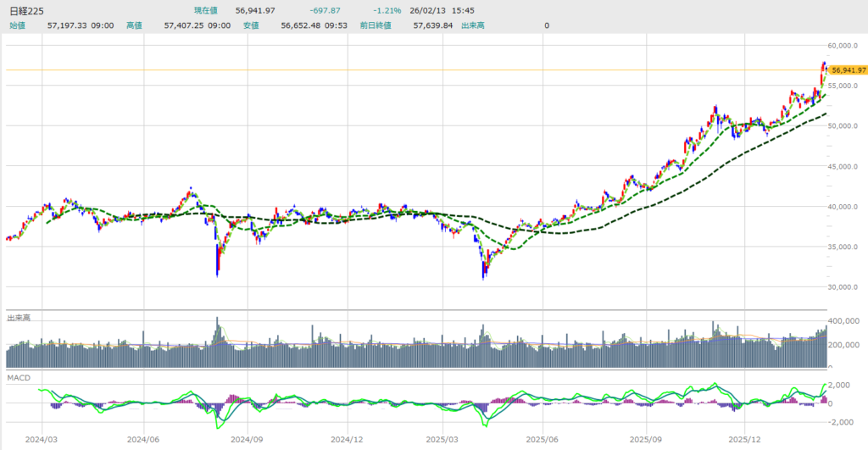Click the 出来高 label above the volume bars
Screen dimensions: 868x450
(19, 318)
